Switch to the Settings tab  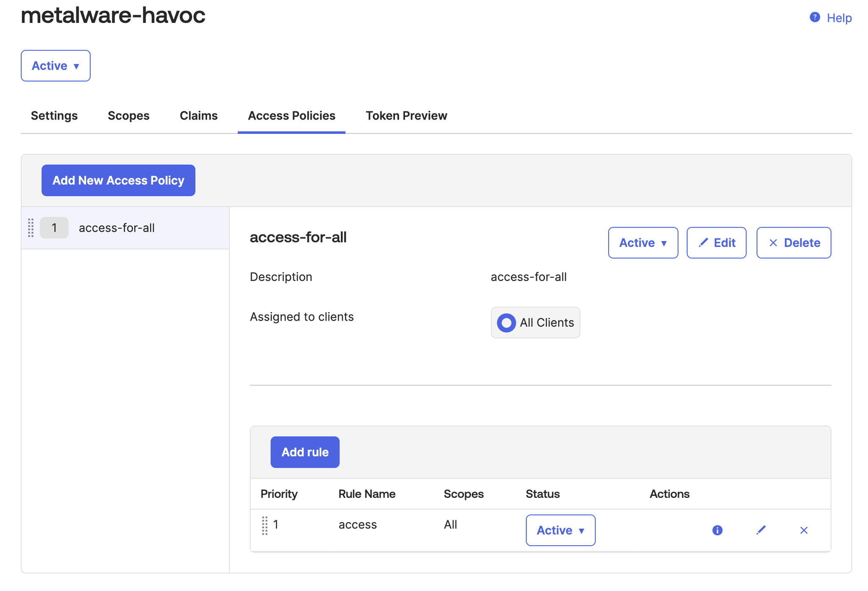[54, 116]
